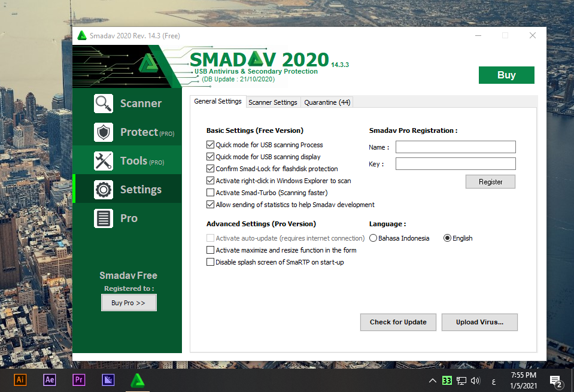This screenshot has width=574, height=392.
Task: Click the Upload Virus... button
Action: [x=479, y=322]
